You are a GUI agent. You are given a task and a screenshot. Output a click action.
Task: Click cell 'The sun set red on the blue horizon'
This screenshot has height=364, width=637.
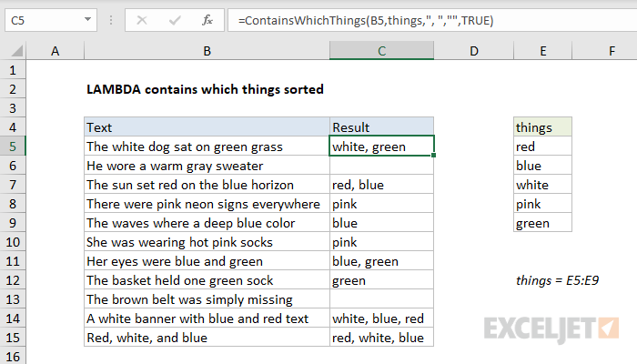pos(207,185)
